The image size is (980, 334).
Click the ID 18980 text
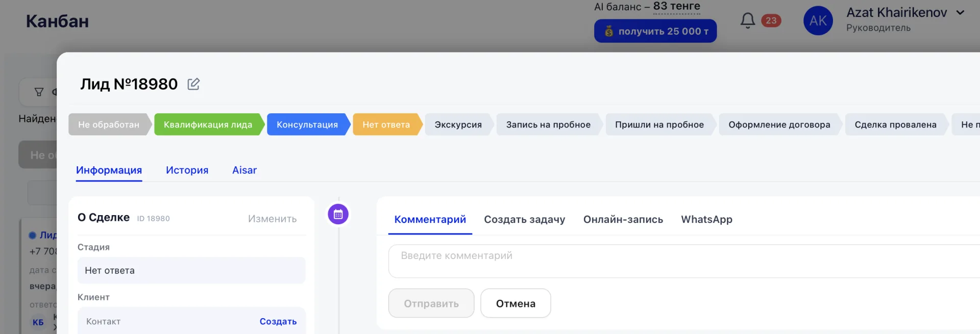point(153,218)
